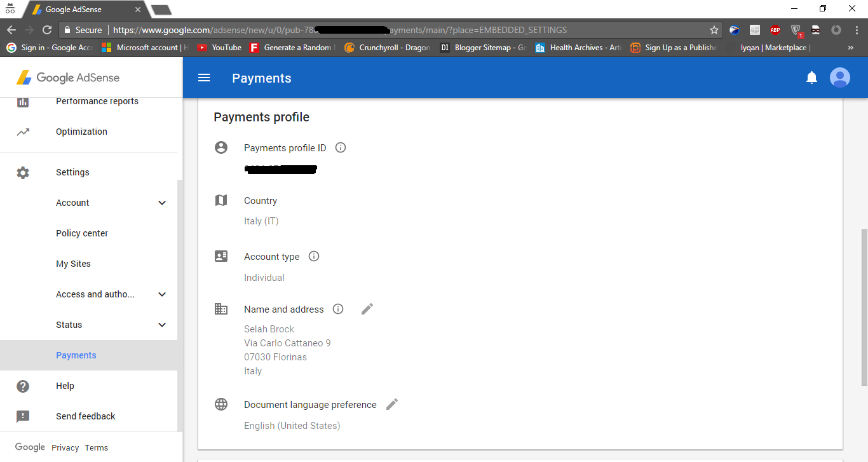Open the YouTube bookmark
The width and height of the screenshot is (868, 462).
coord(219,48)
